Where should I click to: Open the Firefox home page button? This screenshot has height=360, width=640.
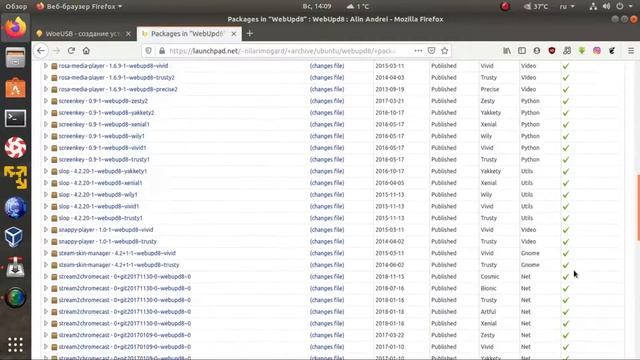pyautogui.click(x=86, y=51)
